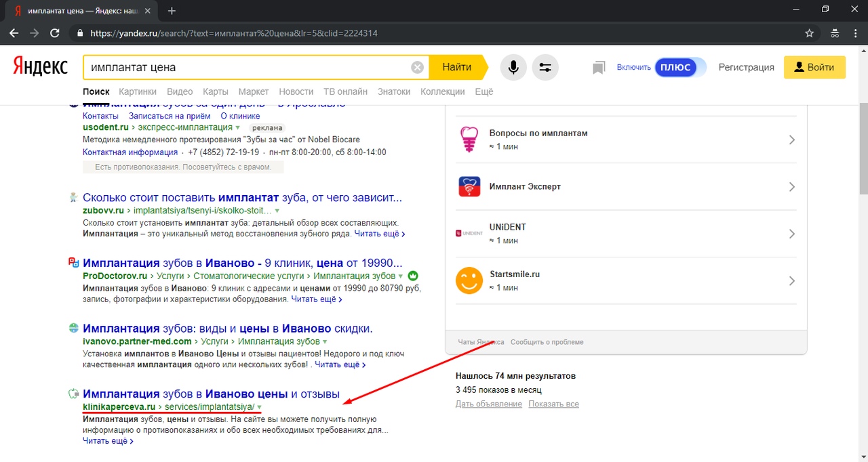Open 'Имплантация зубов: виды и цены в Иваново'
868x462 pixels.
tap(227, 329)
